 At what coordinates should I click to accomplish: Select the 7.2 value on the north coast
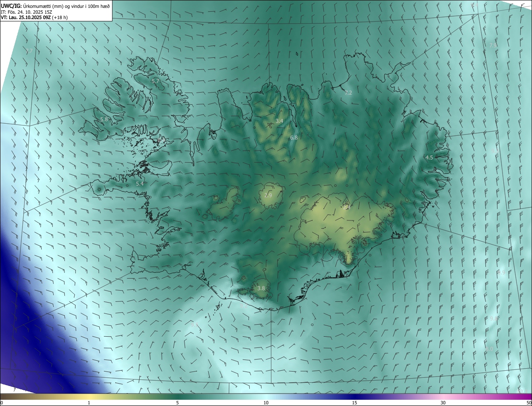(348, 93)
